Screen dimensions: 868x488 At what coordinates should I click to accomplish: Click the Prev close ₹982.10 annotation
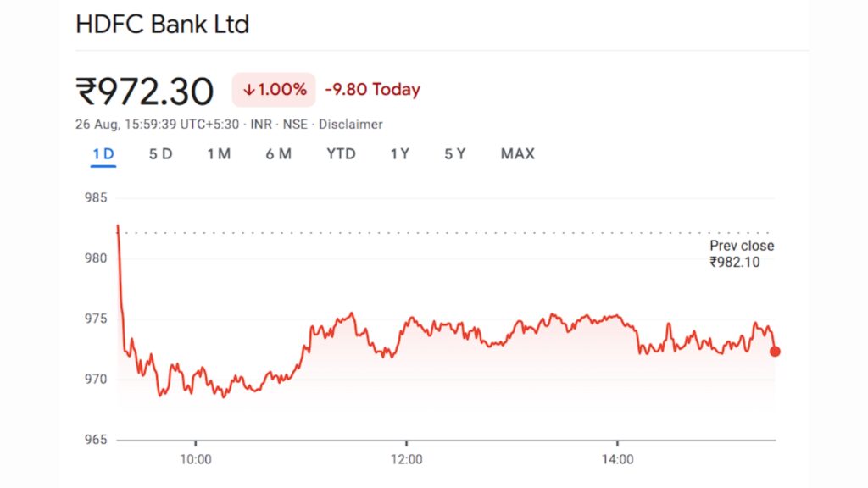741,253
